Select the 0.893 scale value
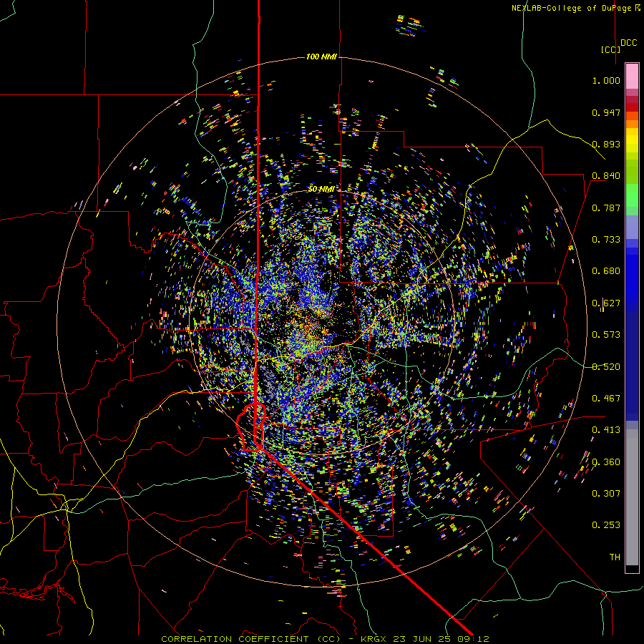644x644 pixels. tap(606, 144)
